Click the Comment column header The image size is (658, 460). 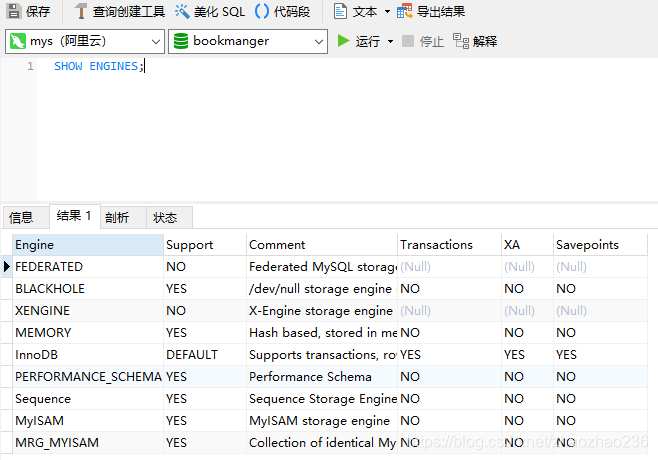322,245
